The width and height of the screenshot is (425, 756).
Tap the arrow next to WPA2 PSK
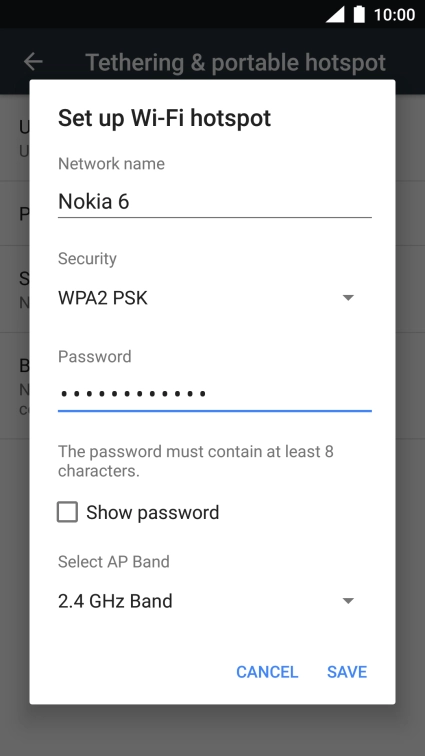[x=348, y=298]
